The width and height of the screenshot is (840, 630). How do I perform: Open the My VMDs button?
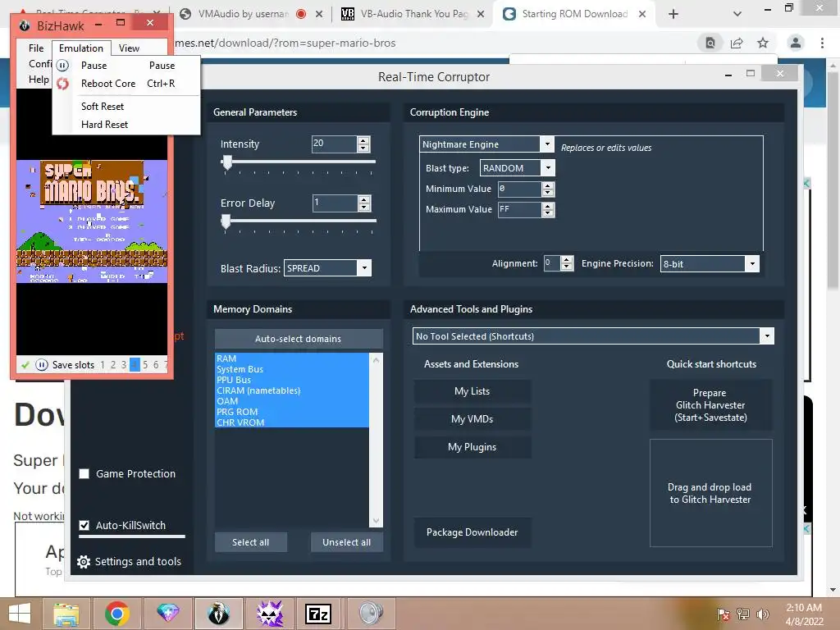(x=472, y=419)
